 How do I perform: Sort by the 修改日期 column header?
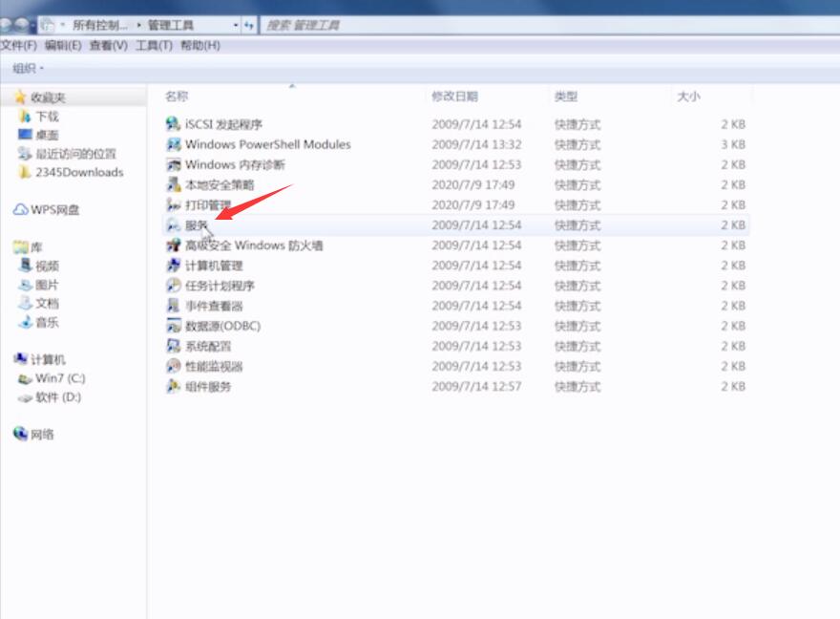click(x=454, y=96)
